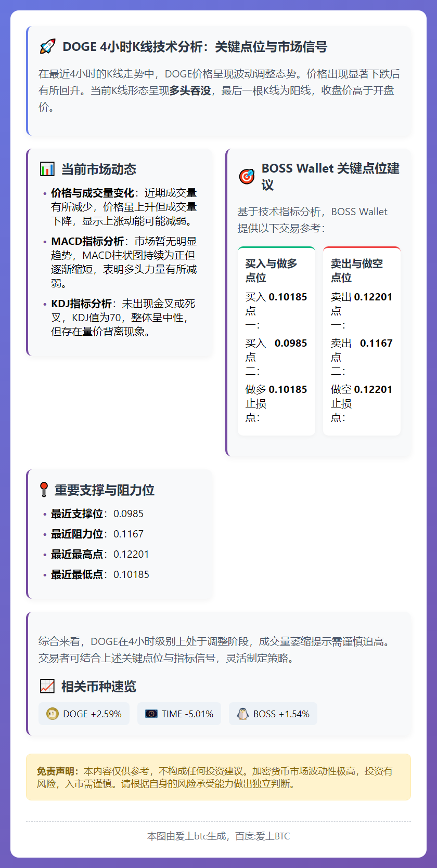Click the trend chart icon beside 相关币种速览

[x=47, y=686]
